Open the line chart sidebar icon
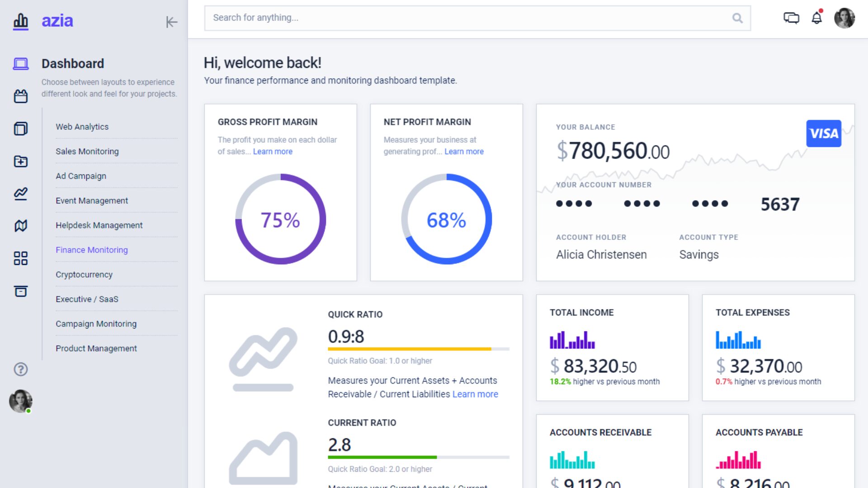868x488 pixels. (x=21, y=193)
